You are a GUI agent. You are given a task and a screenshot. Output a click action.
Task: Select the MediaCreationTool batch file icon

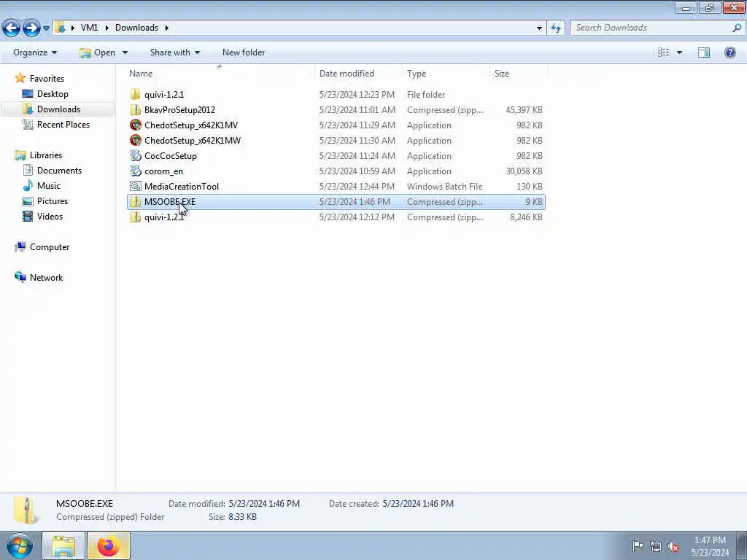[x=135, y=186]
